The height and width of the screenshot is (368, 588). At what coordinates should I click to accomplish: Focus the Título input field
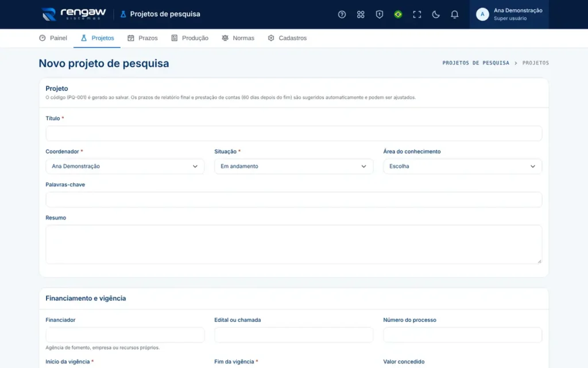pyautogui.click(x=293, y=133)
